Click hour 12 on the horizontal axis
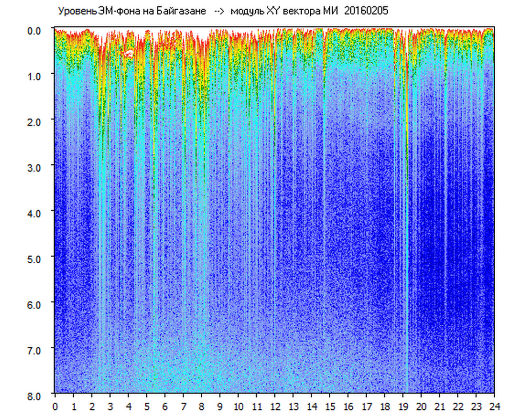 [x=275, y=406]
